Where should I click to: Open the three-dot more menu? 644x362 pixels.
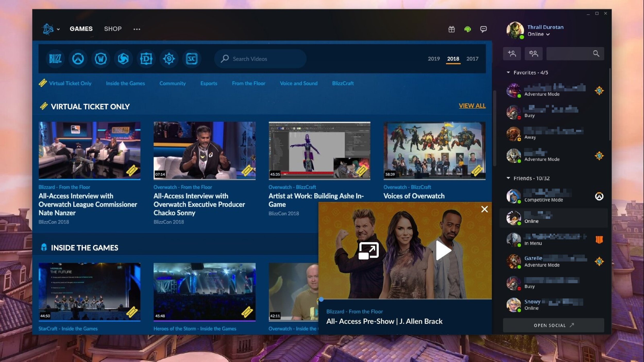tap(137, 29)
